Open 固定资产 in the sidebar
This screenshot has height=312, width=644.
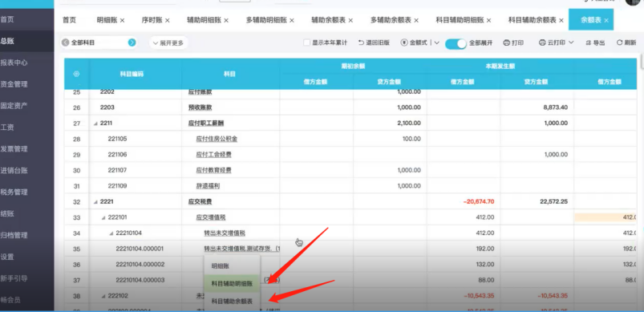coord(26,106)
